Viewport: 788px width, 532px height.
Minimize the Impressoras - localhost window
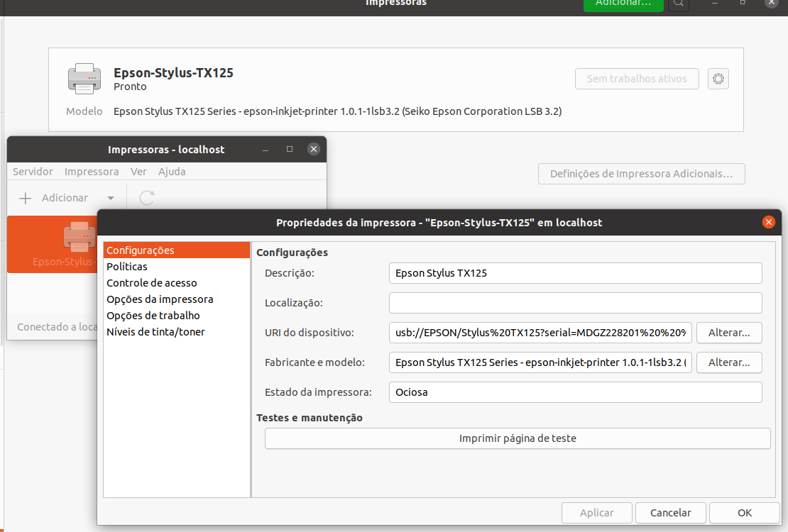point(266,149)
